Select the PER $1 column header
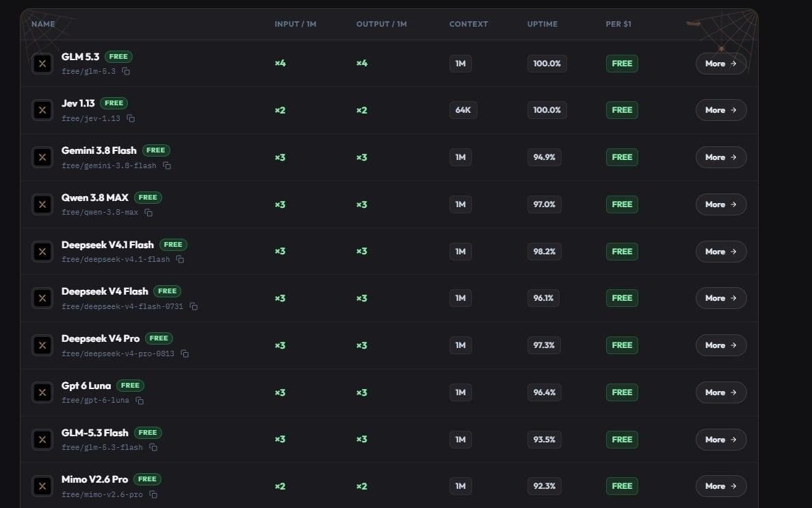The image size is (812, 508). [618, 24]
